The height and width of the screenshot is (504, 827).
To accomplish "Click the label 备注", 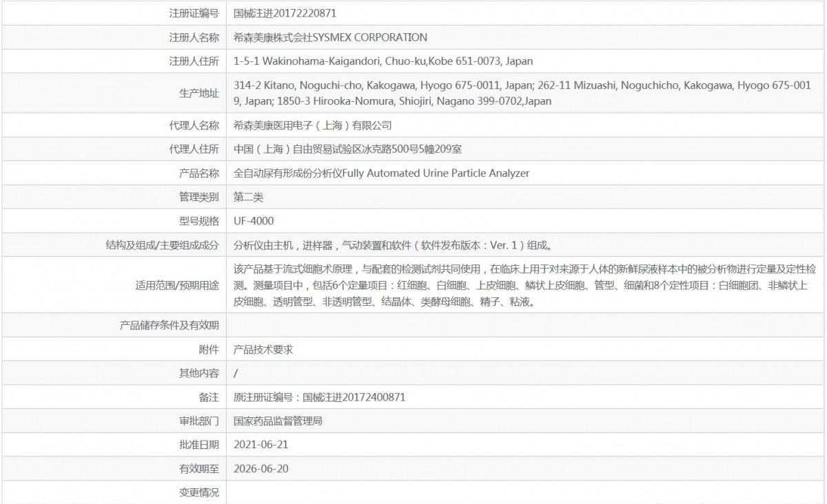I will pos(209,397).
